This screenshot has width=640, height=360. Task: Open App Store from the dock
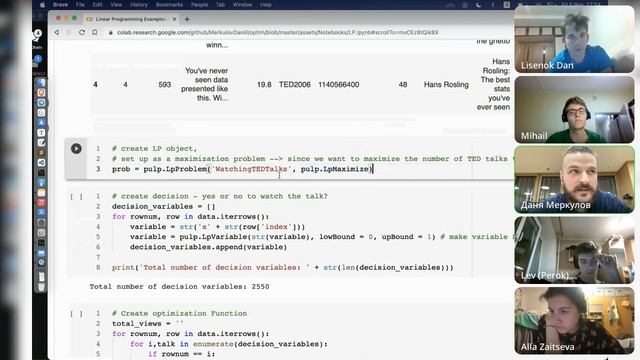click(41, 213)
